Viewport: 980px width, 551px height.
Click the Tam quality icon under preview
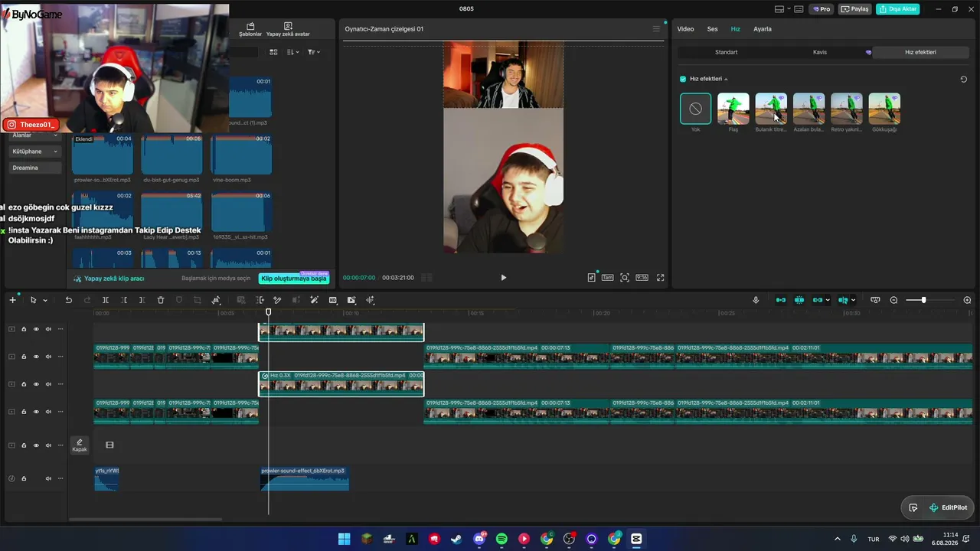coord(607,278)
